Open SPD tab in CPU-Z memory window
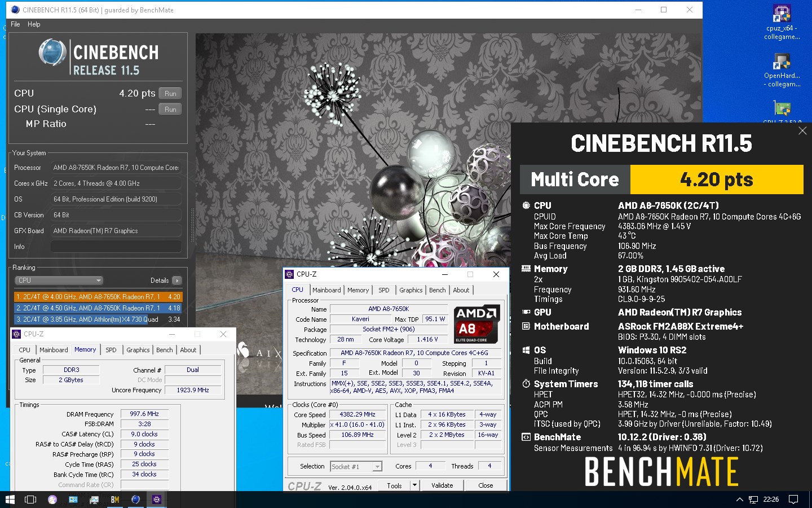This screenshot has height=508, width=812. coord(111,350)
